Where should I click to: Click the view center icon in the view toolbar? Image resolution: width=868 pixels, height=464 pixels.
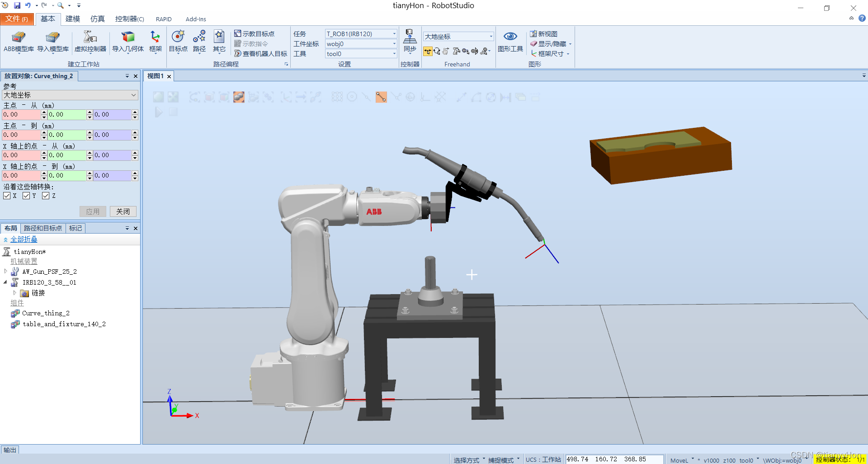[173, 97]
